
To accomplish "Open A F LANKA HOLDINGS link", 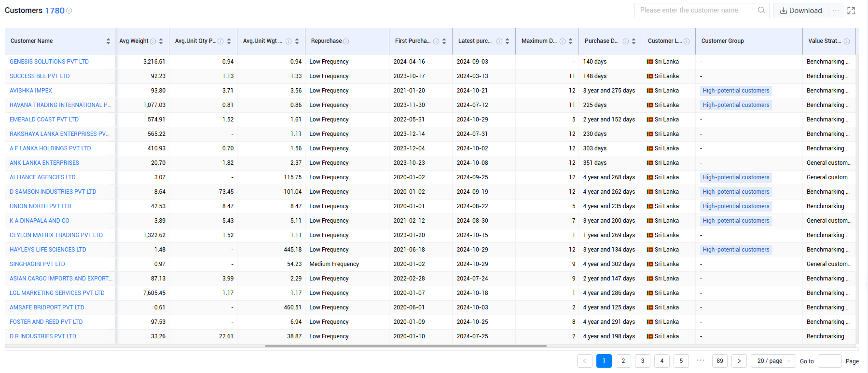I will point(50,148).
